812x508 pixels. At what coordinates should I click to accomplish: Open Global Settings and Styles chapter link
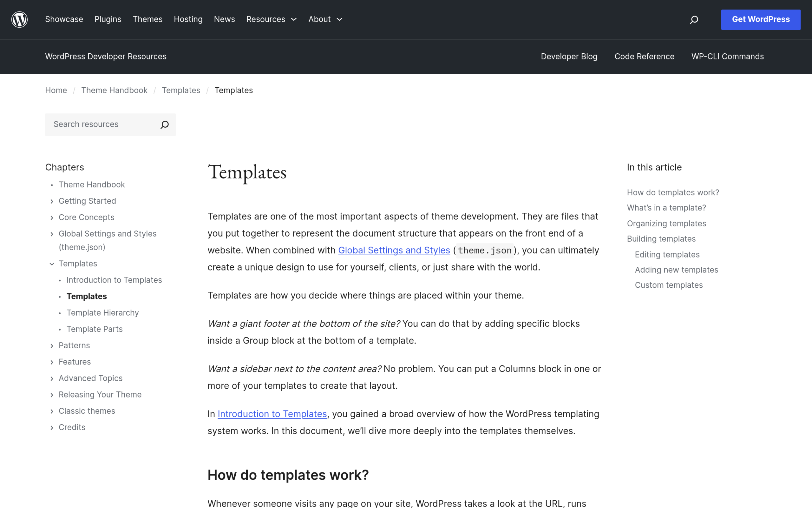click(x=108, y=241)
